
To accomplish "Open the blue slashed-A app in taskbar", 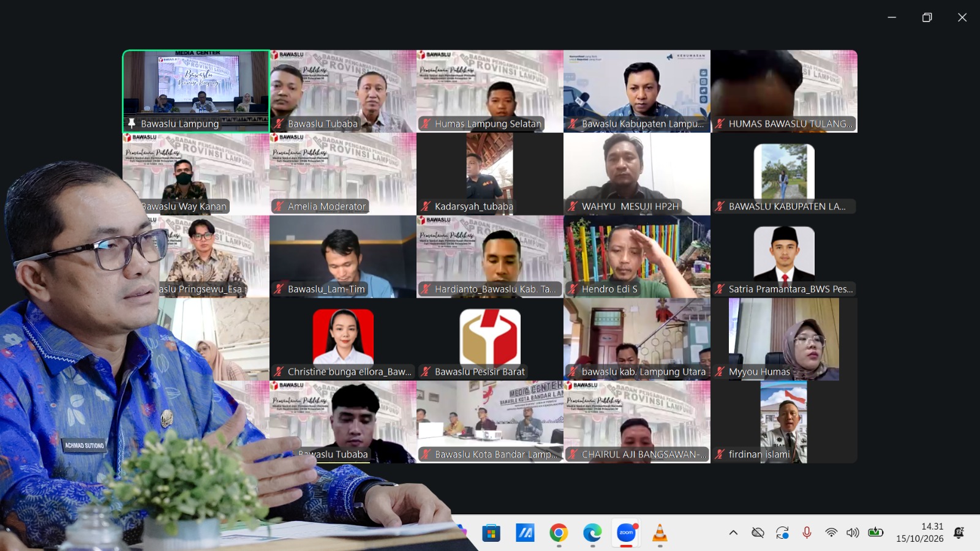I will point(525,533).
